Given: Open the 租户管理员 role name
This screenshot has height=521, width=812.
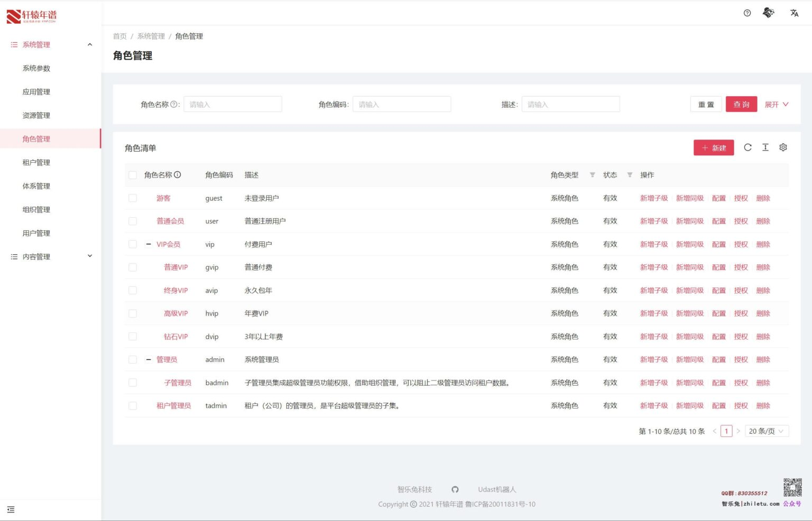Looking at the screenshot, I should [x=173, y=406].
